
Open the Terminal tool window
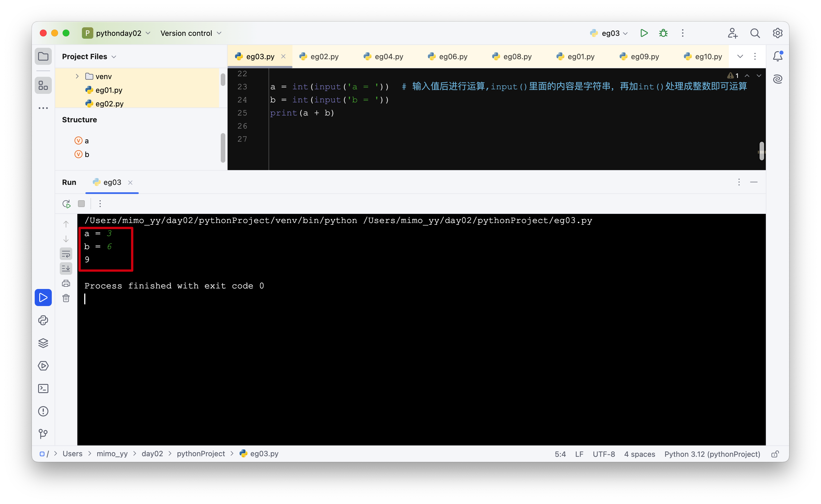(43, 388)
